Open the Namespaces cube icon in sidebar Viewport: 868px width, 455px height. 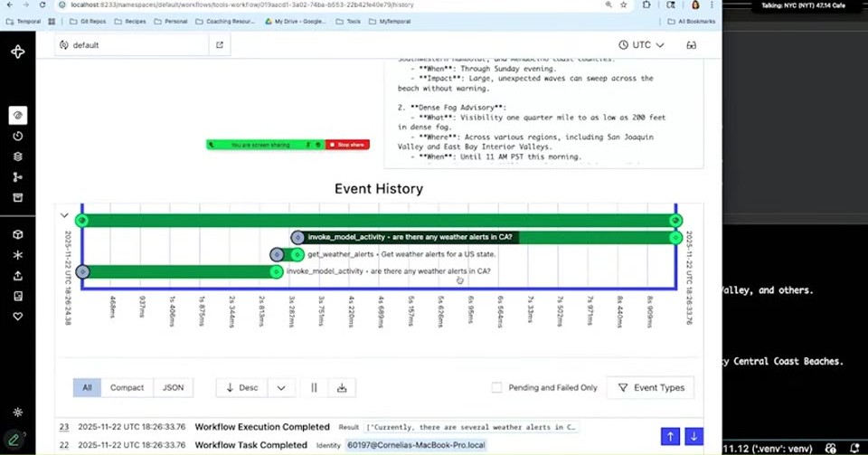point(18,234)
